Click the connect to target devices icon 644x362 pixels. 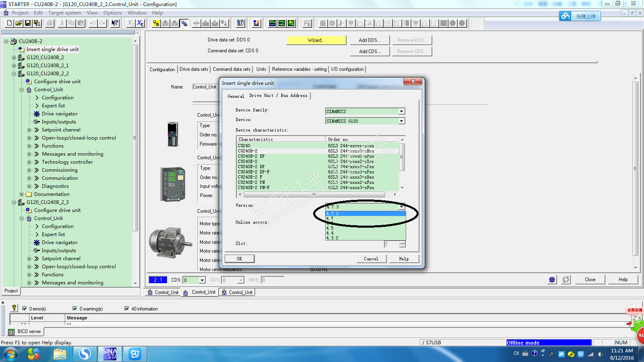[156, 23]
